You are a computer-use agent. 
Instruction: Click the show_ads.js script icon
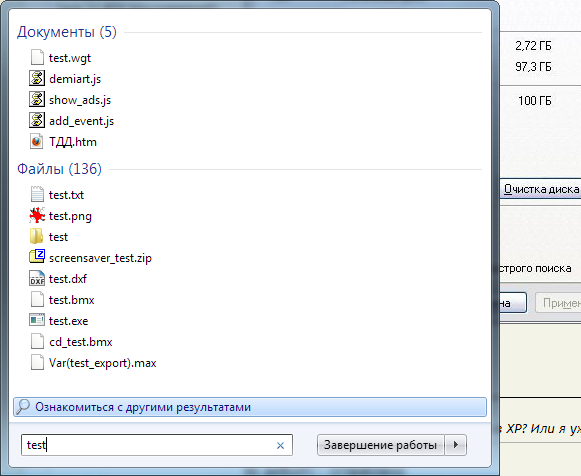click(37, 100)
